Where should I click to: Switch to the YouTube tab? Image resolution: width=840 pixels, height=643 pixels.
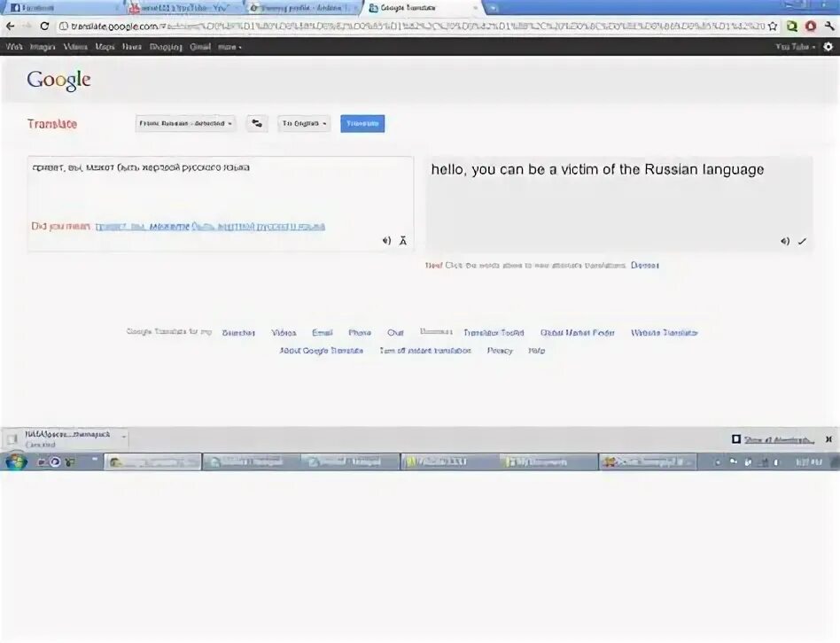point(183,8)
